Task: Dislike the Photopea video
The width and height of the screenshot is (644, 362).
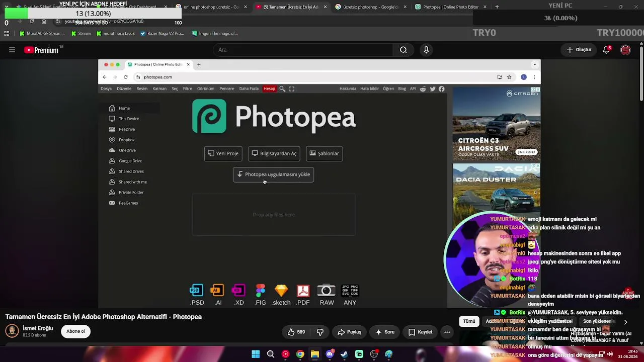Action: pos(320,332)
